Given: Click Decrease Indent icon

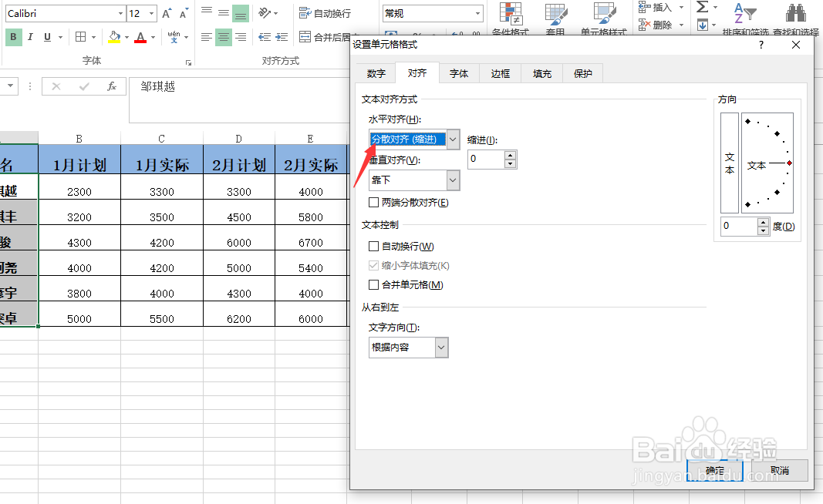Looking at the screenshot, I should point(265,37).
